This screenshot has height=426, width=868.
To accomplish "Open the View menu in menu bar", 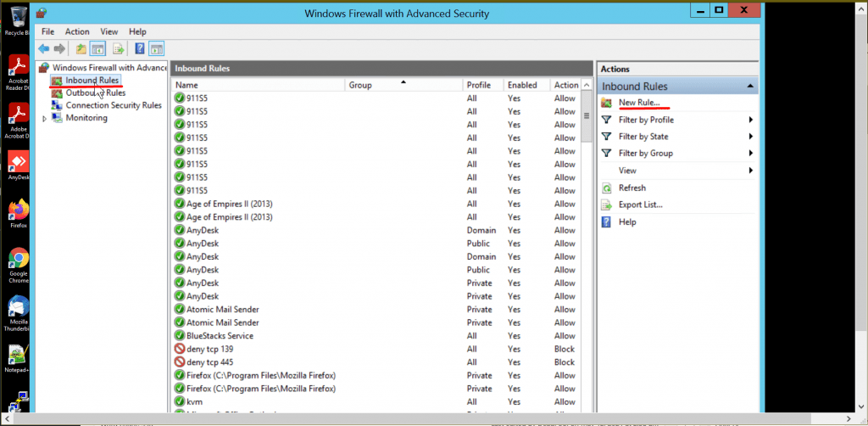I will (x=108, y=31).
